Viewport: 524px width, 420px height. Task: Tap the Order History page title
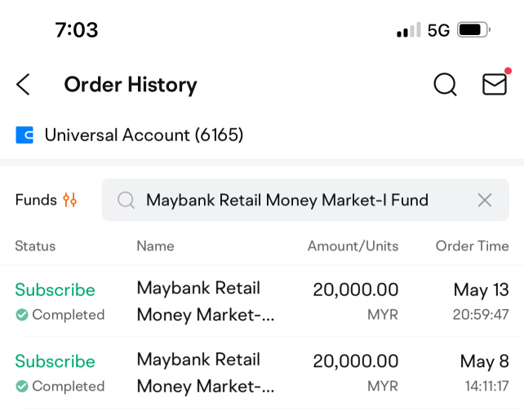[131, 85]
